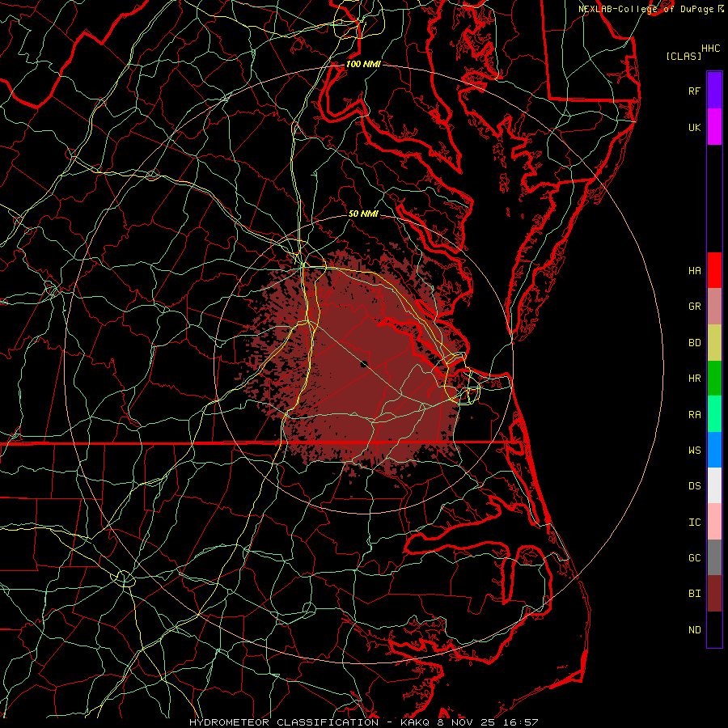
Task: Click the RA legend label
Action: [x=694, y=415]
